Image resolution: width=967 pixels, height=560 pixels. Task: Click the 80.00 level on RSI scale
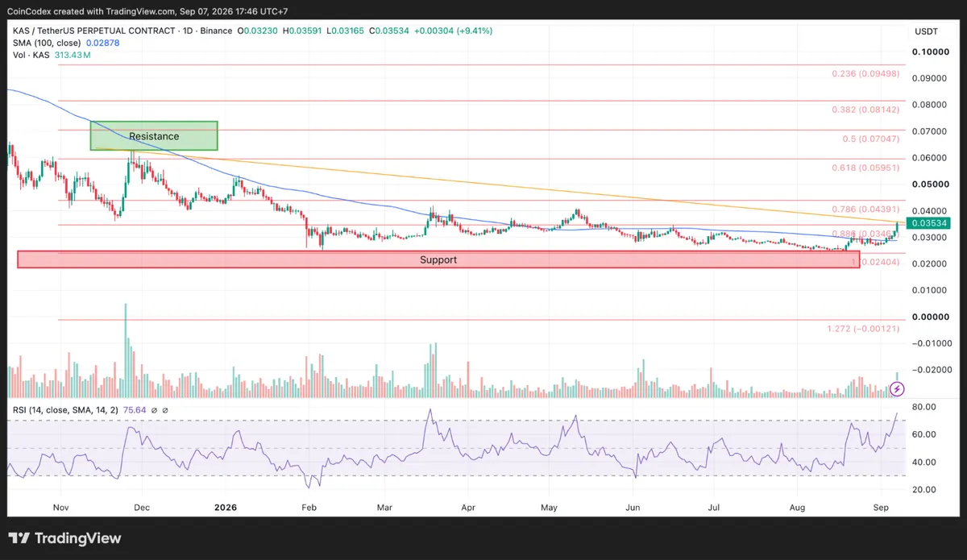click(924, 407)
